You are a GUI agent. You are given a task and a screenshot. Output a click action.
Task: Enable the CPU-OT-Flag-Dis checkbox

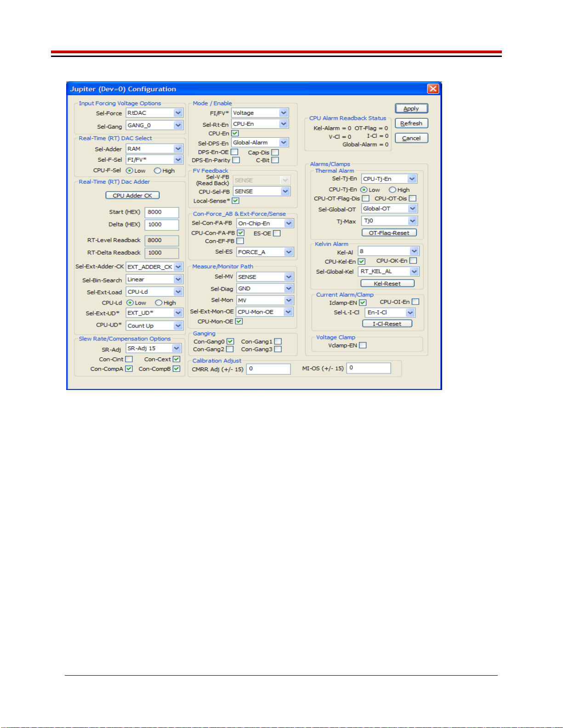click(x=365, y=198)
